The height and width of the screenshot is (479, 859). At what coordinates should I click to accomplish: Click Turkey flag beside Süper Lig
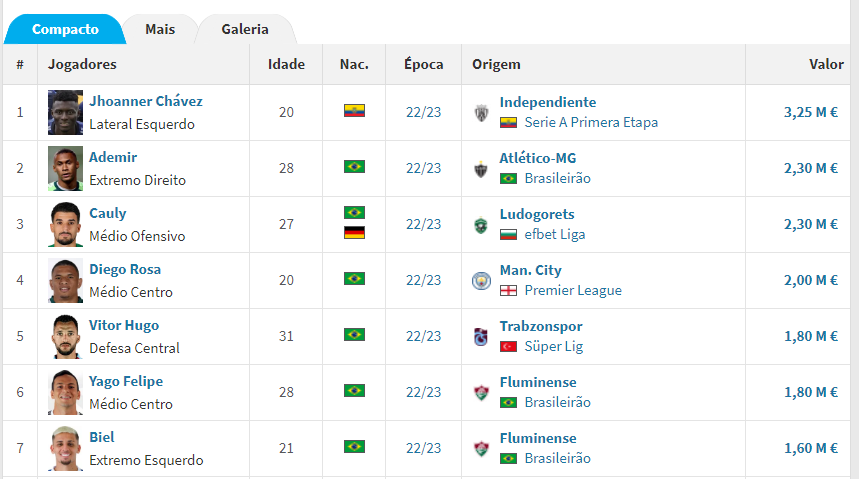pyautogui.click(x=508, y=346)
